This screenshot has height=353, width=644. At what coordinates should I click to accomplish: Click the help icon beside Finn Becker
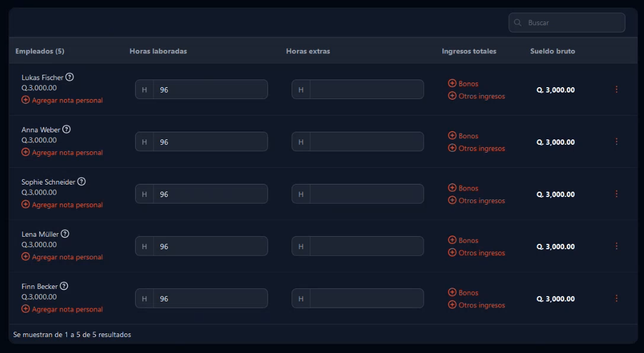(63, 286)
